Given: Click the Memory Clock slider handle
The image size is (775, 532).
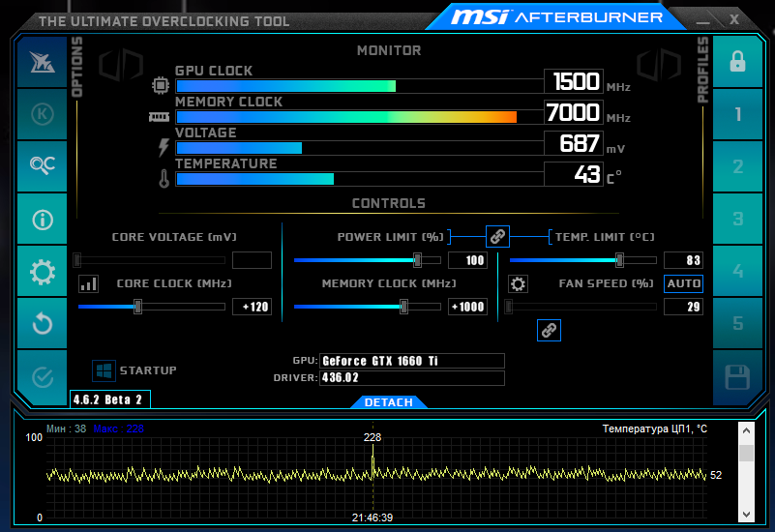Looking at the screenshot, I should [x=403, y=307].
